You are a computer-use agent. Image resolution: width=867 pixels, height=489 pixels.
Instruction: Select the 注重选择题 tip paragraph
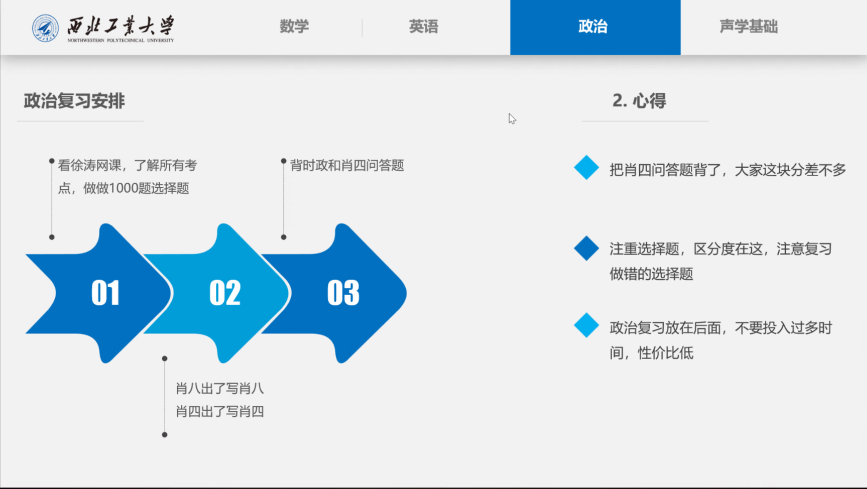(x=720, y=260)
